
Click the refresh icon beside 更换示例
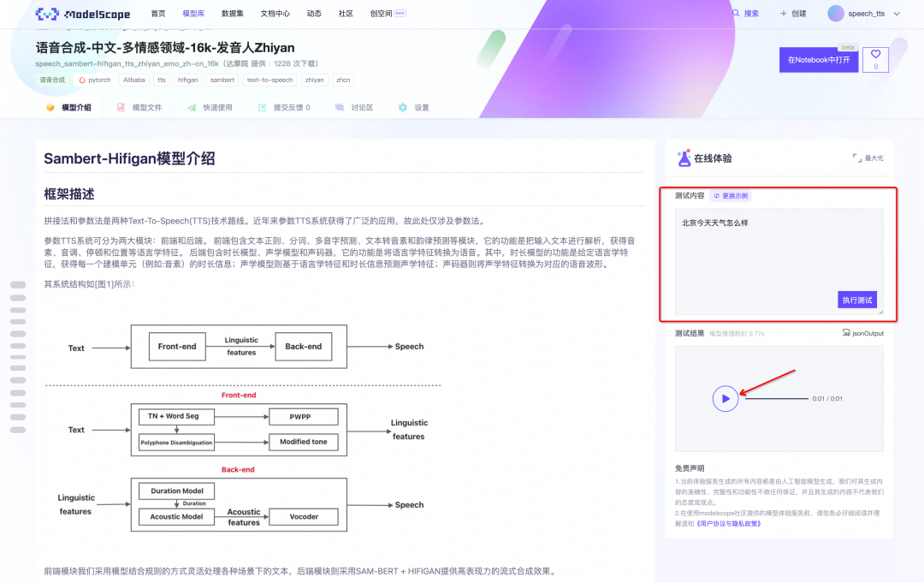(716, 195)
